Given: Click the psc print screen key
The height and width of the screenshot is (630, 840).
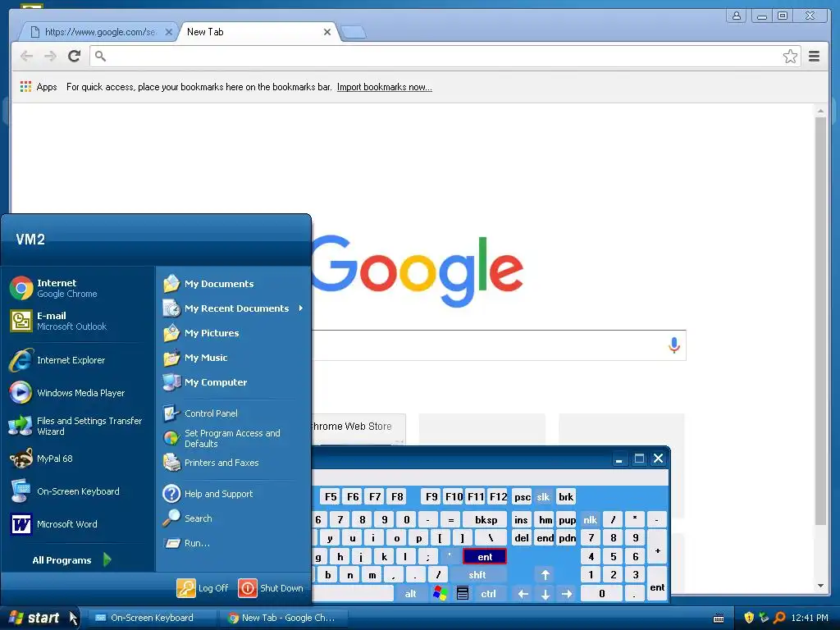Looking at the screenshot, I should [522, 496].
